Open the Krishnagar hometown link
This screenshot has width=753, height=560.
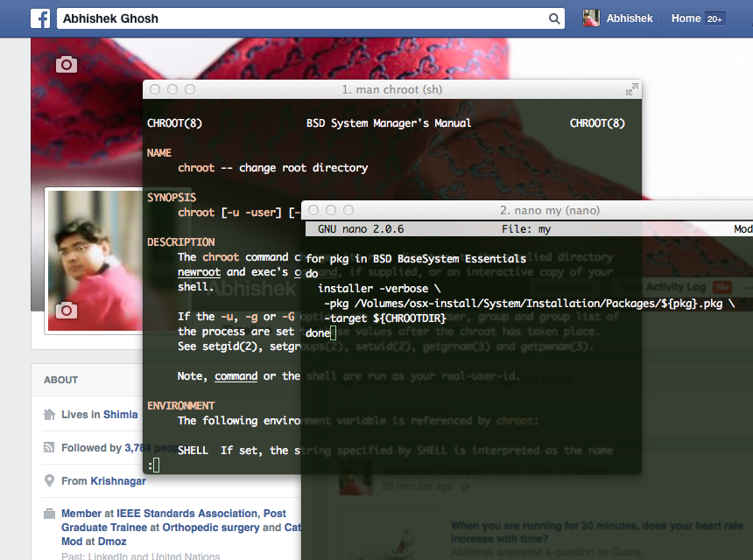pos(117,481)
